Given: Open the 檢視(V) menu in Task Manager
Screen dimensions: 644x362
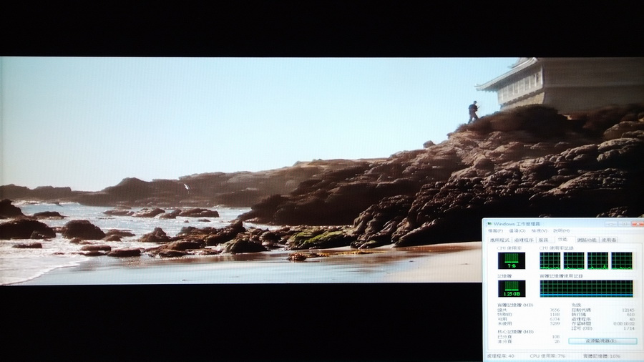Looking at the screenshot, I should click(x=540, y=231).
